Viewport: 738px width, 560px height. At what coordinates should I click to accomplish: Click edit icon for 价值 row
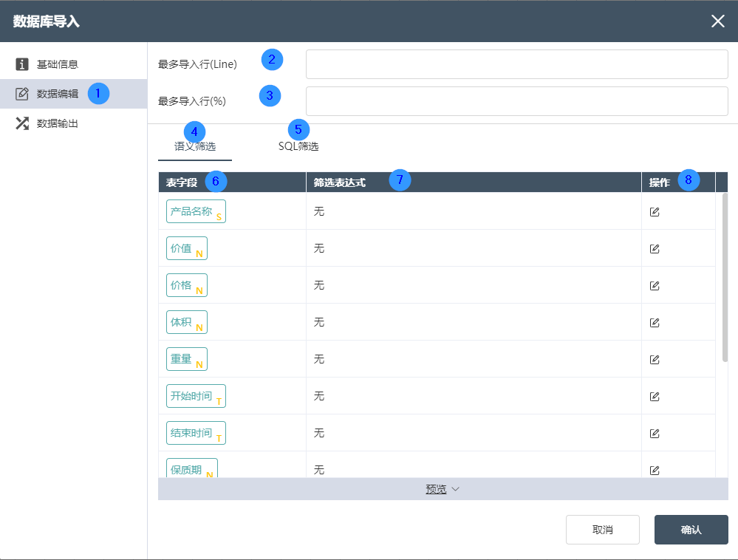point(655,249)
